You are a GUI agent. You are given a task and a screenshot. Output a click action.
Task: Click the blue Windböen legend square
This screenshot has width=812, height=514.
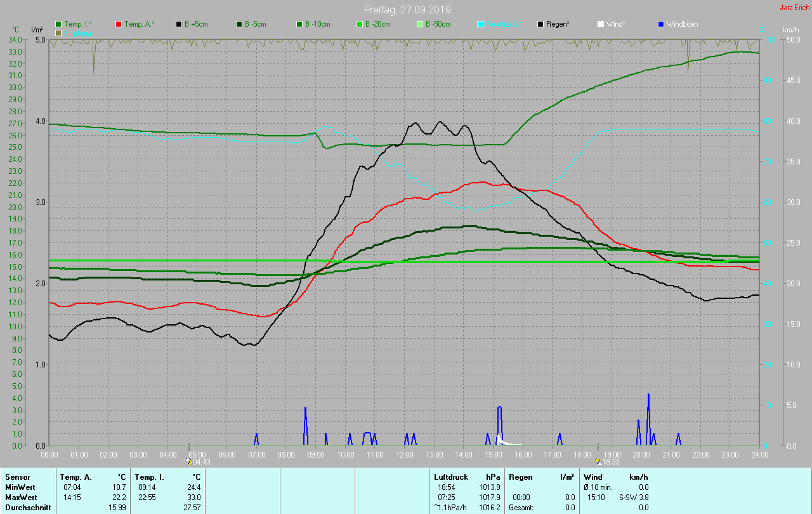(661, 24)
